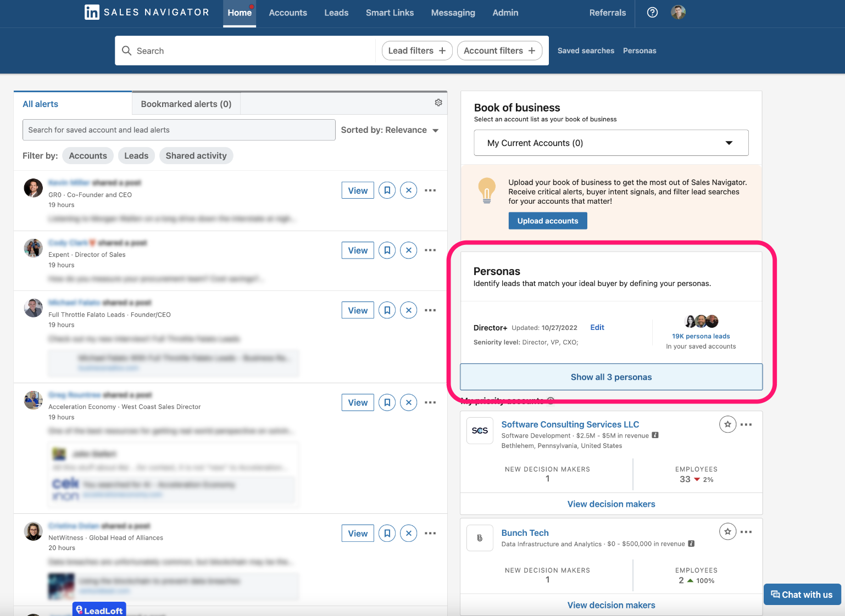Viewport: 845px width, 616px height.
Task: Star Bunch Tech as a priority account
Action: 727,531
